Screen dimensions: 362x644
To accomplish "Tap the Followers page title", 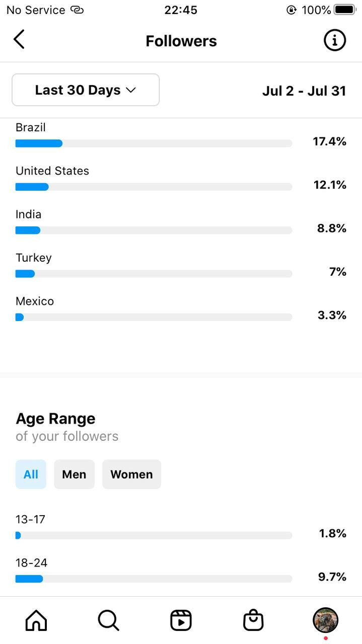I will point(181,41).
